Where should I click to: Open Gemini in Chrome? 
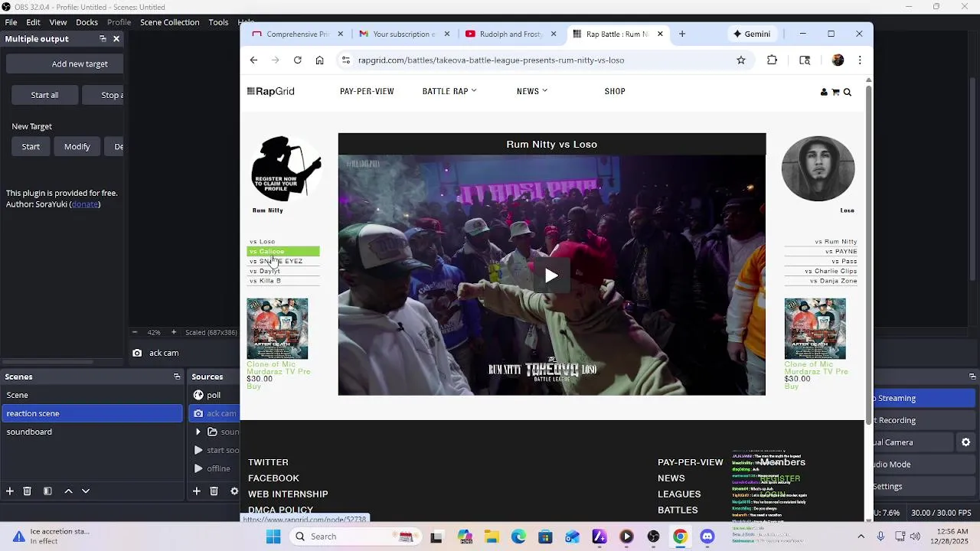coord(752,34)
